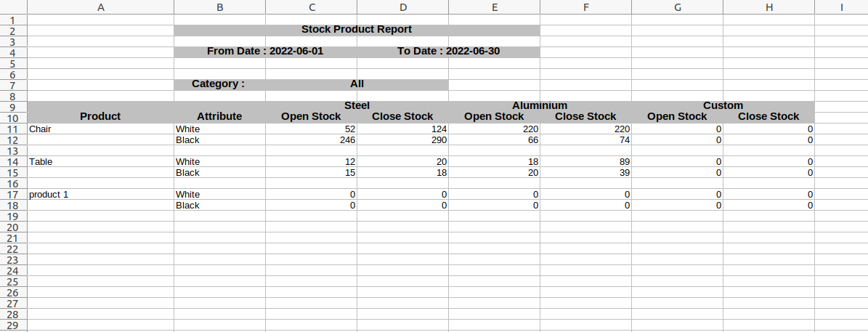868x332 pixels.
Task: Click the Attribute column heading cell
Action: pyautogui.click(x=220, y=117)
